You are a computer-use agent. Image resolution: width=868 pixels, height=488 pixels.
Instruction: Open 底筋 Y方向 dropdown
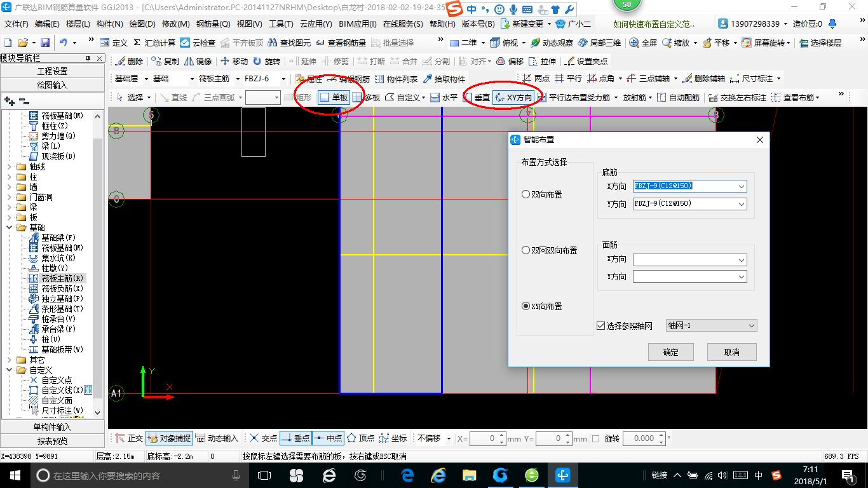[741, 204]
